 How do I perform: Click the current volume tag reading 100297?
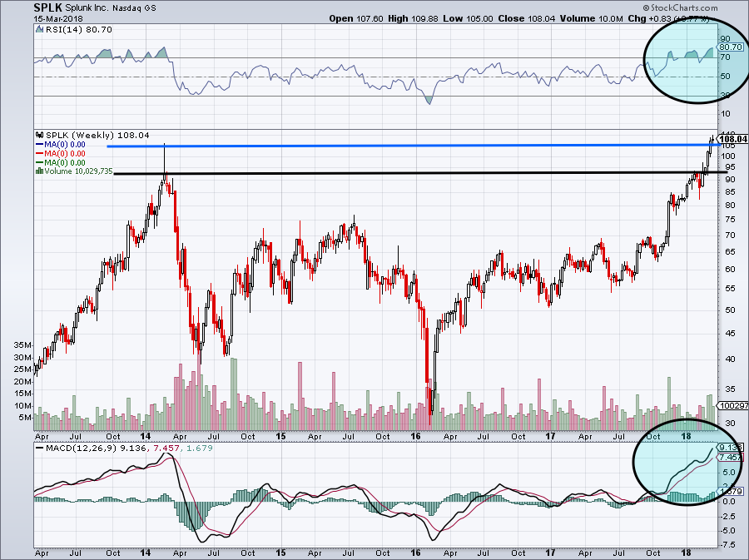(732, 405)
